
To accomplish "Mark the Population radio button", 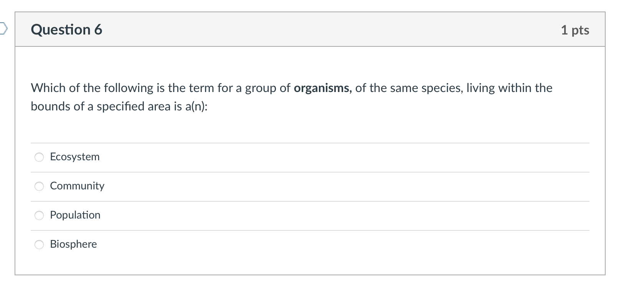I will point(39,215).
